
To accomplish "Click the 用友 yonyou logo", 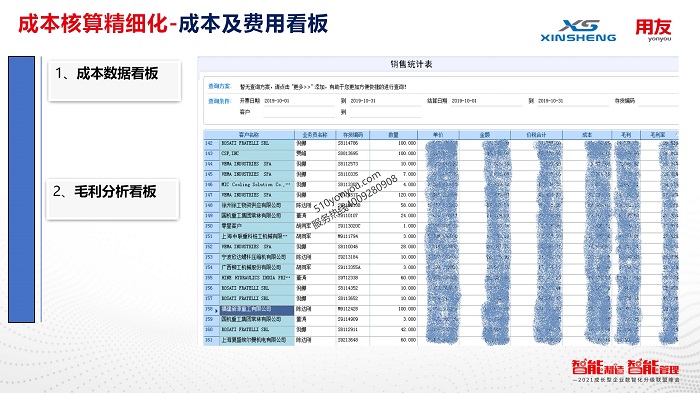I will point(653,30).
